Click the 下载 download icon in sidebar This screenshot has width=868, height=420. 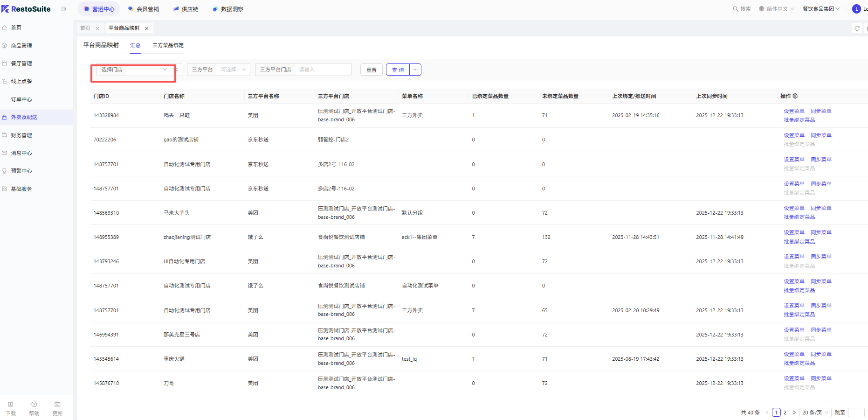[x=11, y=405]
